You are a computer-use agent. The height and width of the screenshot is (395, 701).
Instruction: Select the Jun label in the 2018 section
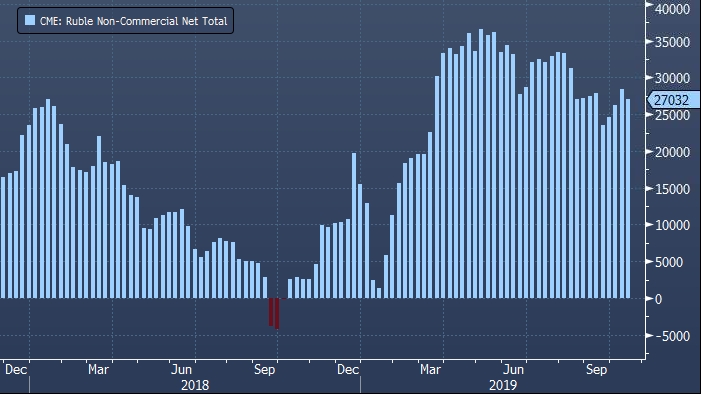pos(182,370)
